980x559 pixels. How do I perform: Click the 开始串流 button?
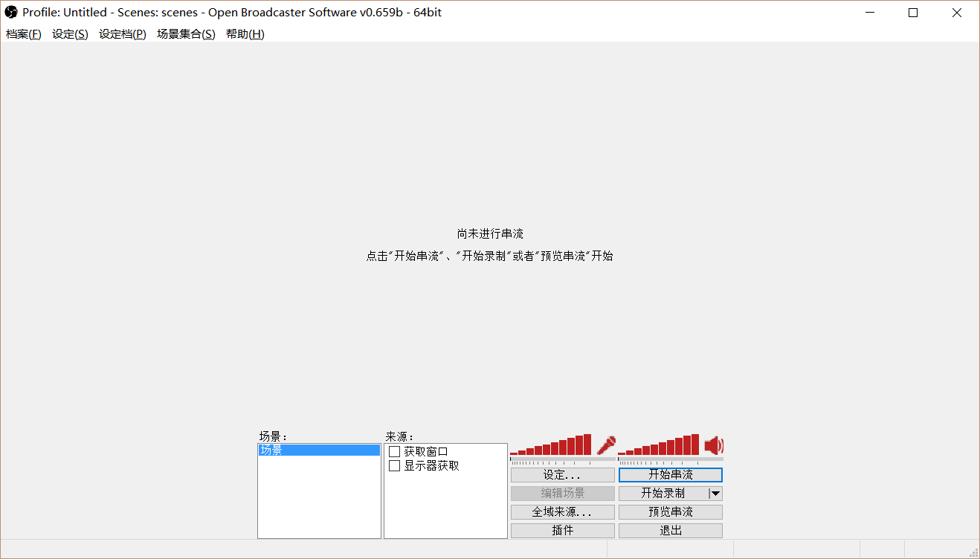(671, 475)
